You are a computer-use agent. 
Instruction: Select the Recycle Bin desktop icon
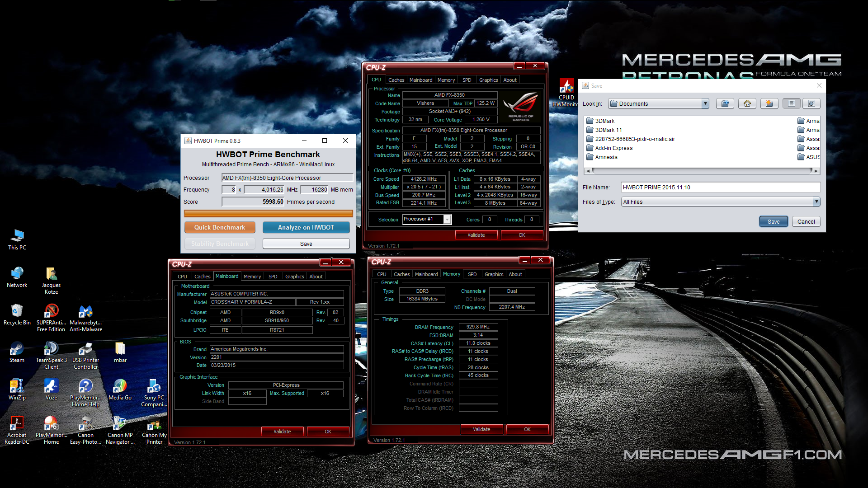[x=17, y=314]
